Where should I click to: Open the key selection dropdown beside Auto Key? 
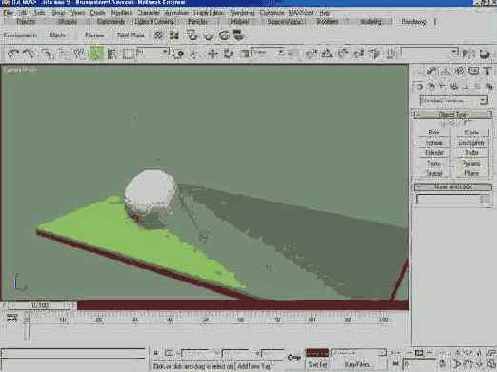pyautogui.click(x=359, y=353)
